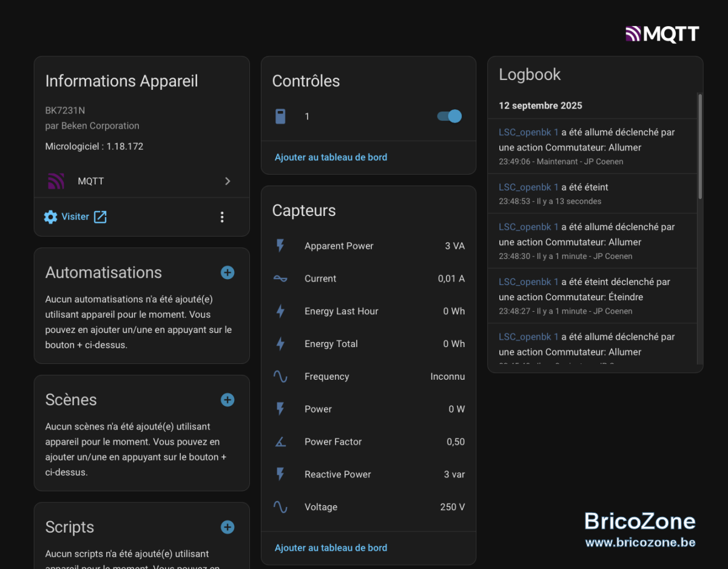Screen dimensions: 728x569
Task: Click the Visiter link
Action: pyautogui.click(x=75, y=217)
